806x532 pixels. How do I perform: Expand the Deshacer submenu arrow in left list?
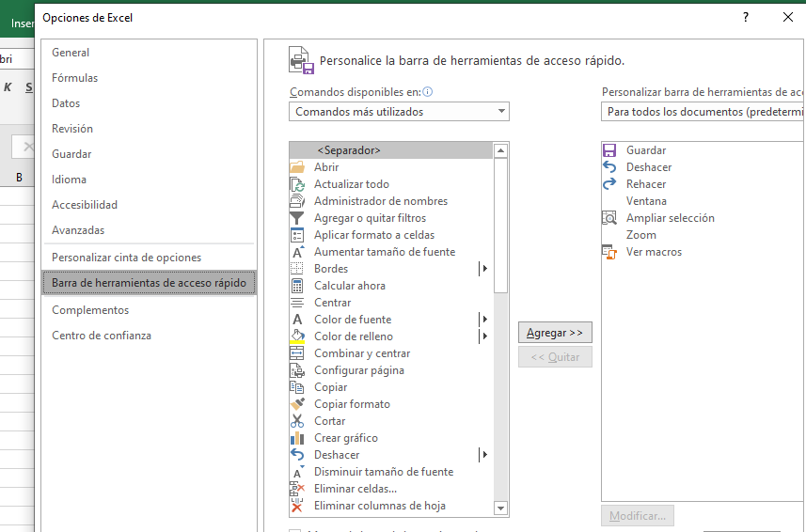pos(483,455)
